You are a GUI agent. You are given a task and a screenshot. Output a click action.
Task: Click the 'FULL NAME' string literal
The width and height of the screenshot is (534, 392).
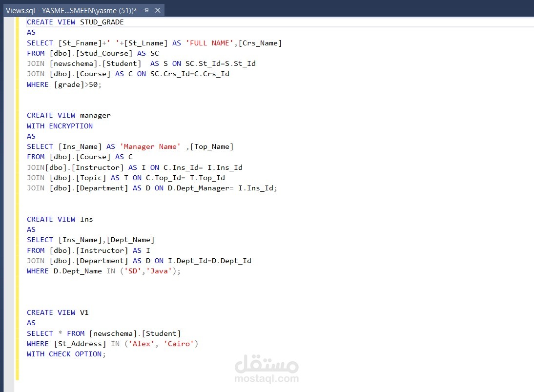pos(209,43)
